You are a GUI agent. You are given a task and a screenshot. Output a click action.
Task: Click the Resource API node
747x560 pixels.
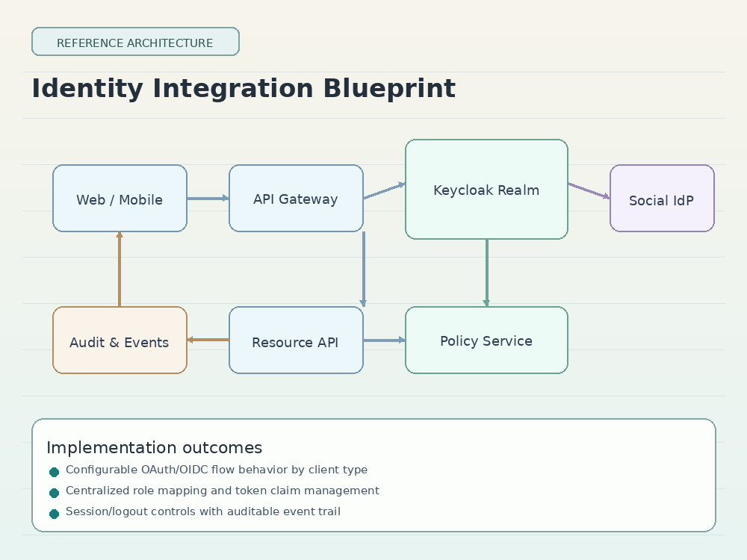click(296, 340)
